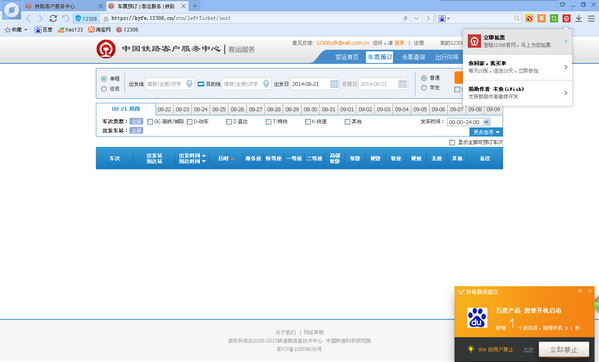Open the 00:00--24:00 departure time dropdown

point(469,122)
